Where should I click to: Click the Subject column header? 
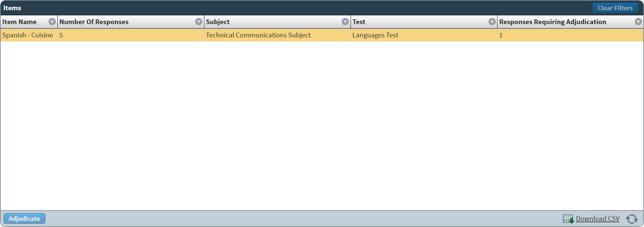(218, 22)
